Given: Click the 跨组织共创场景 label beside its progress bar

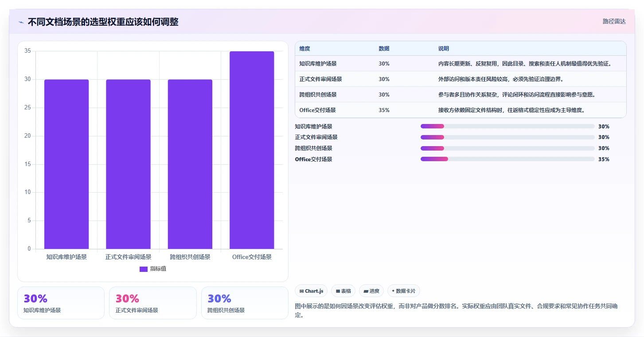Looking at the screenshot, I should click(313, 148).
